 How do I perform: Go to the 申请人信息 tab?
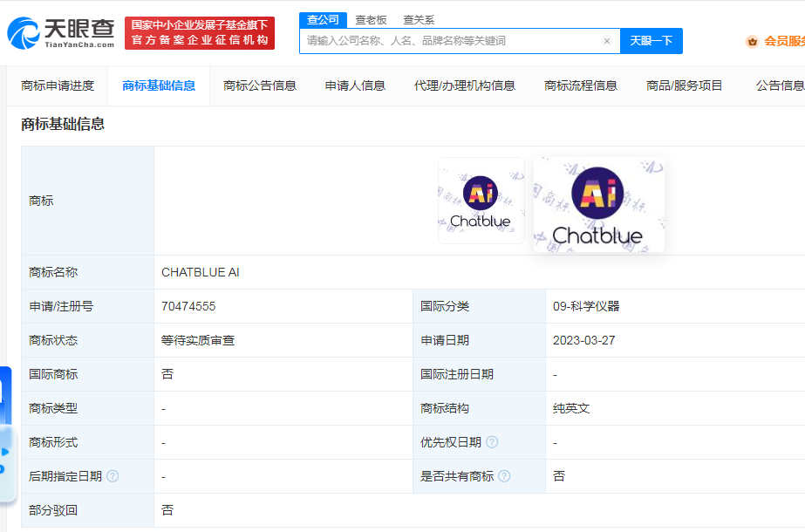tap(355, 85)
